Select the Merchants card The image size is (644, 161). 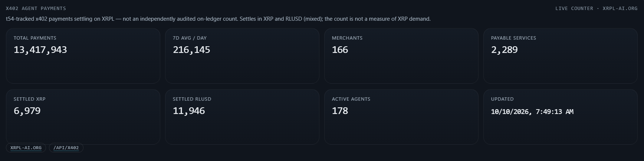(401, 56)
